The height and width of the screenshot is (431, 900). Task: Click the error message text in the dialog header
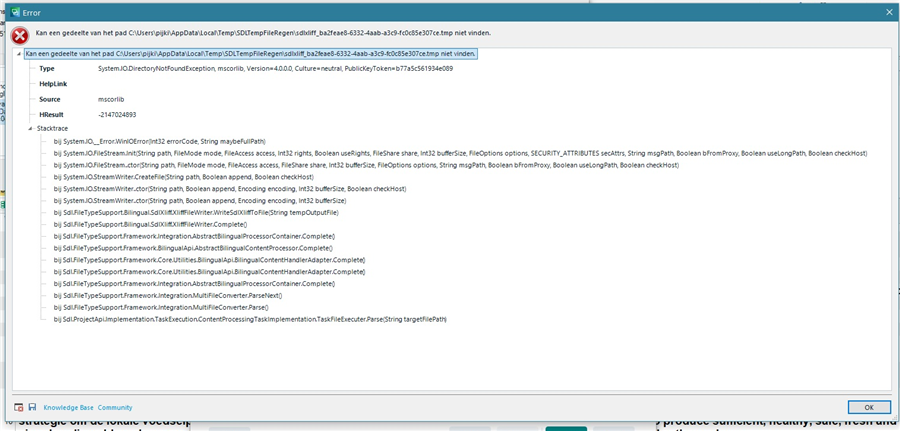[x=263, y=33]
